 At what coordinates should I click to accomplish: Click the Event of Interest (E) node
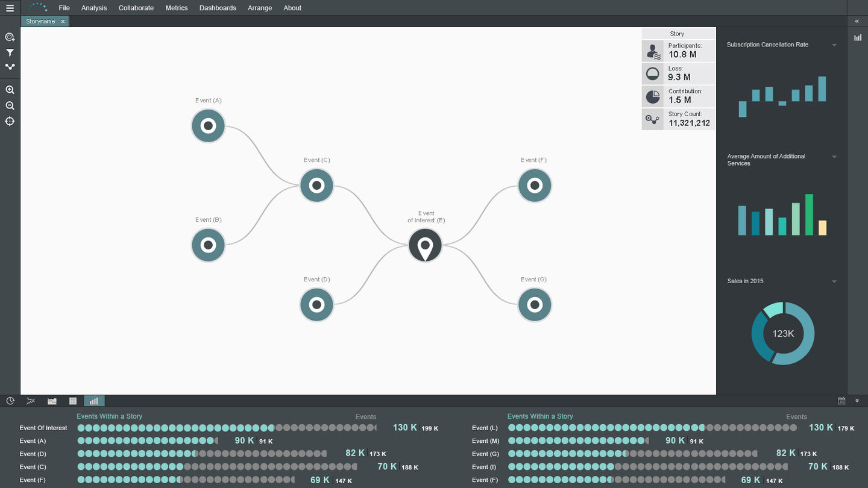coord(425,245)
